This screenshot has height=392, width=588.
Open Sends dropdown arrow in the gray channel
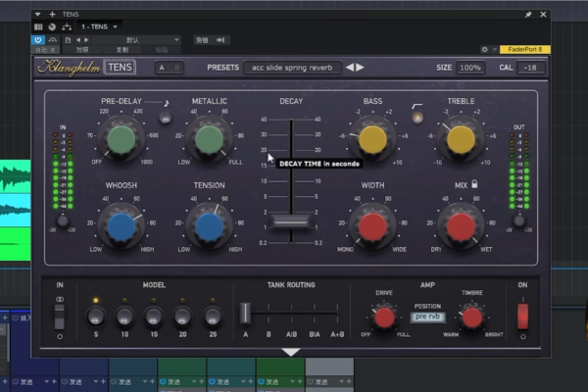(341, 381)
